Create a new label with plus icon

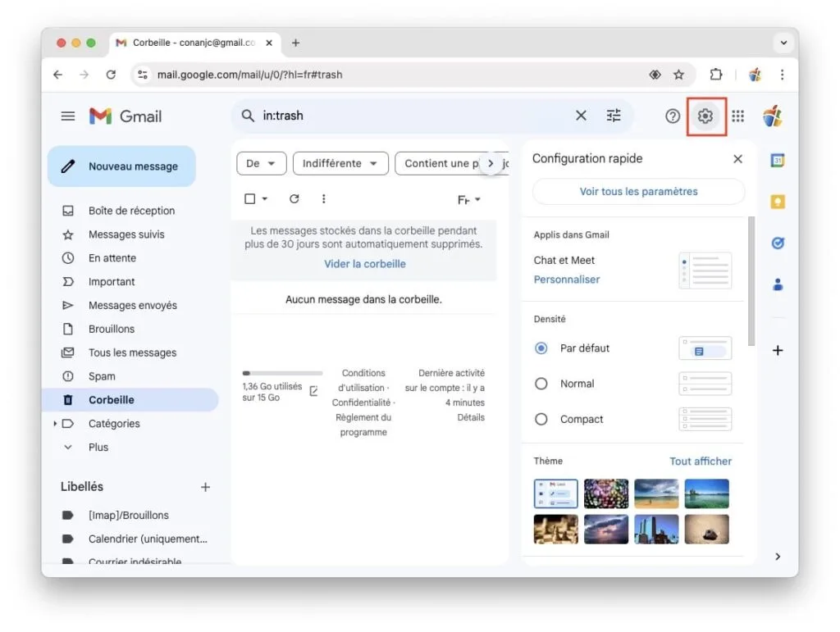[205, 487]
